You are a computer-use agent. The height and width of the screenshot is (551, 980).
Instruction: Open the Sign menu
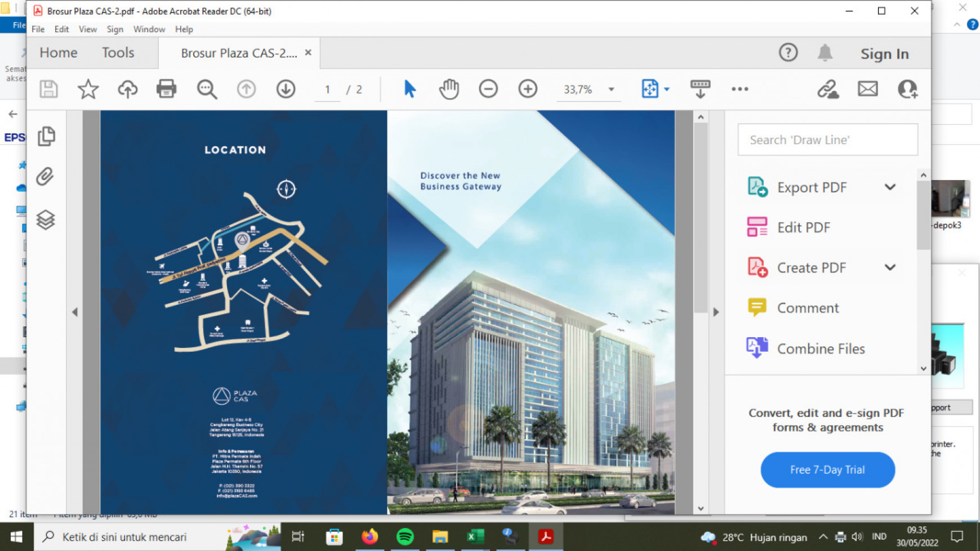(x=115, y=29)
